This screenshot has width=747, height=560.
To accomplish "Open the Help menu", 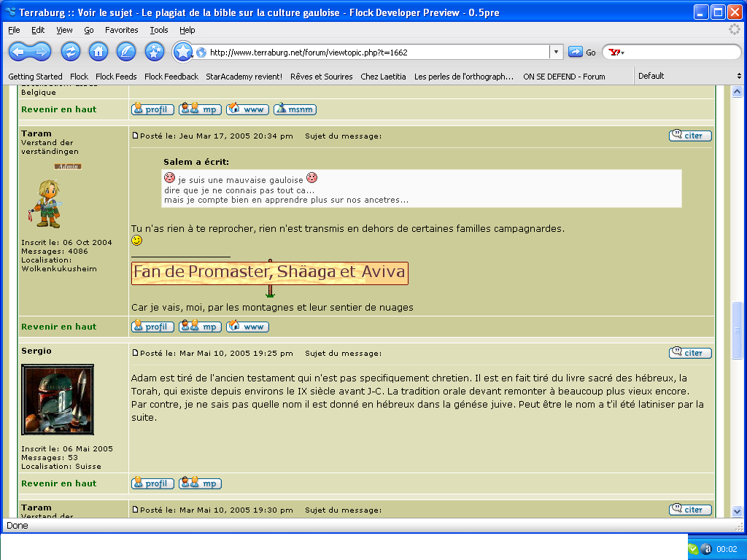I will coord(187,30).
